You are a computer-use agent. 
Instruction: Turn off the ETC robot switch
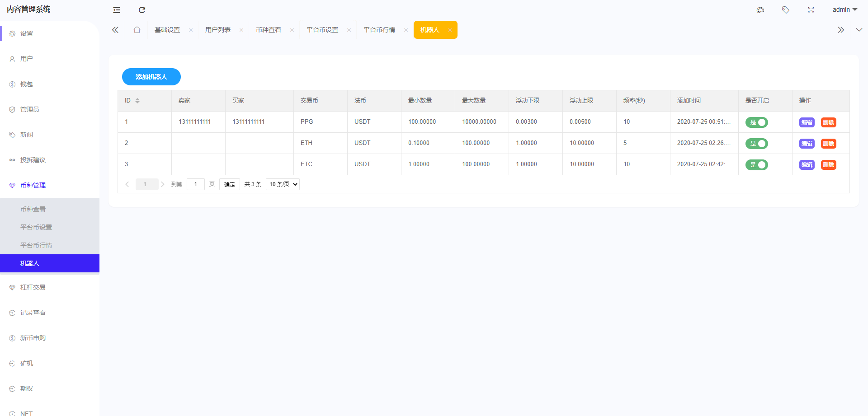757,165
